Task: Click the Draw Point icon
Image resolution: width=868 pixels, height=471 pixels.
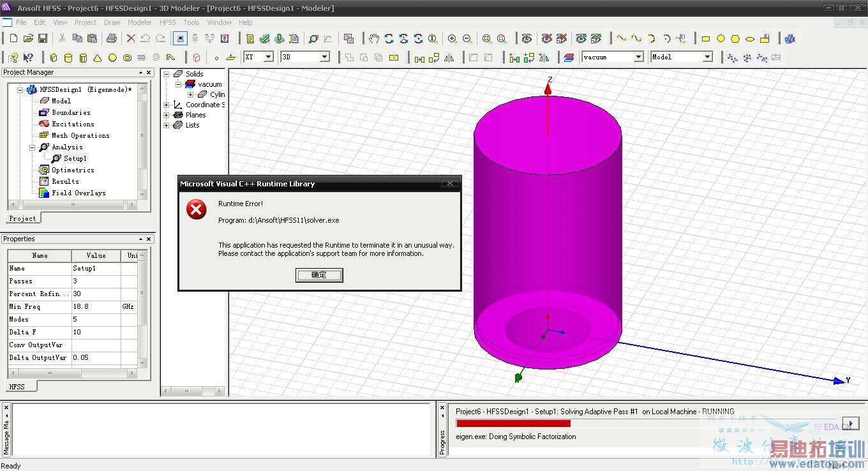Action: point(216,57)
